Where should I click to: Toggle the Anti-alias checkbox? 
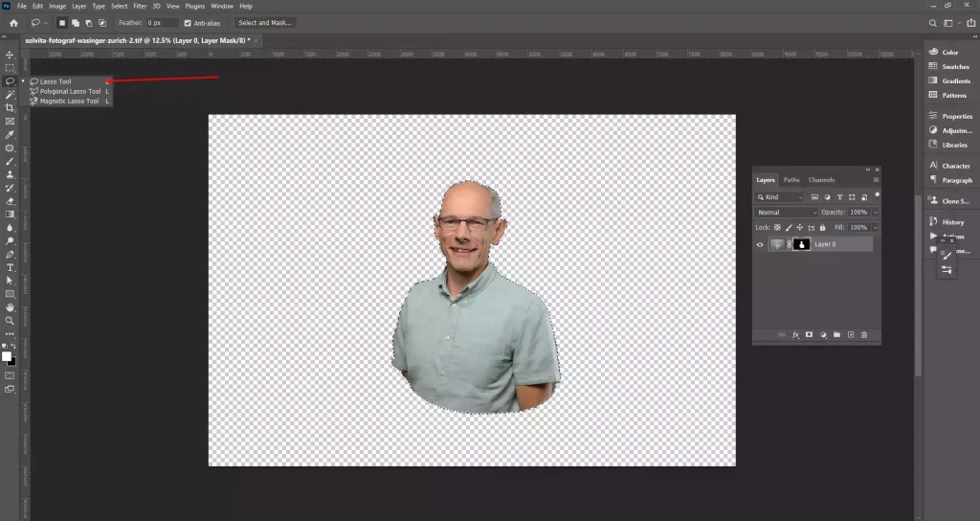pyautogui.click(x=188, y=22)
